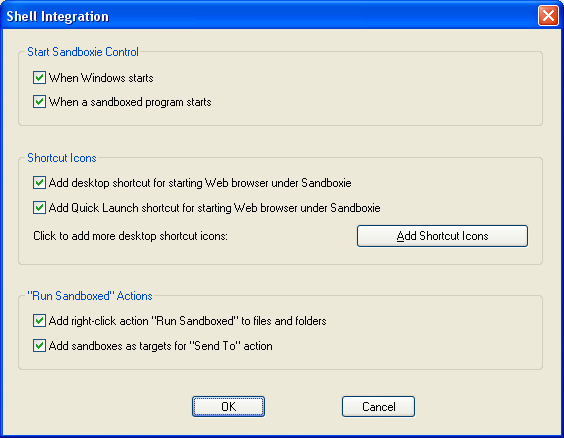The image size is (564, 438).
Task: Click the 'When Windows starts' label text
Action: click(101, 78)
